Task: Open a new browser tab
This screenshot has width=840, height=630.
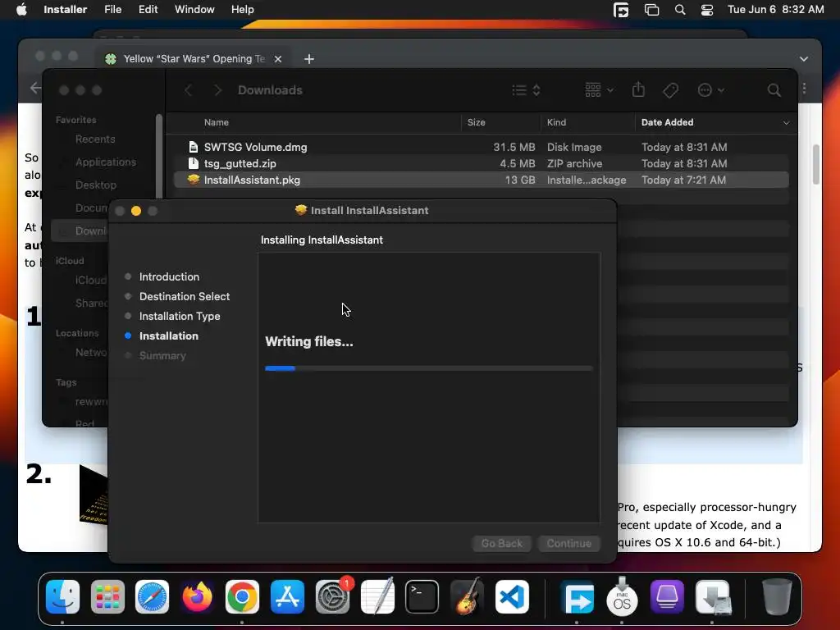Action: point(309,59)
